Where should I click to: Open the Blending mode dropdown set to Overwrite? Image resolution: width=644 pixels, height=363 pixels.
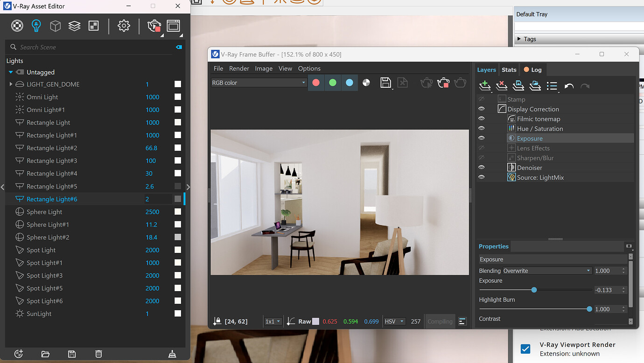[588, 270]
